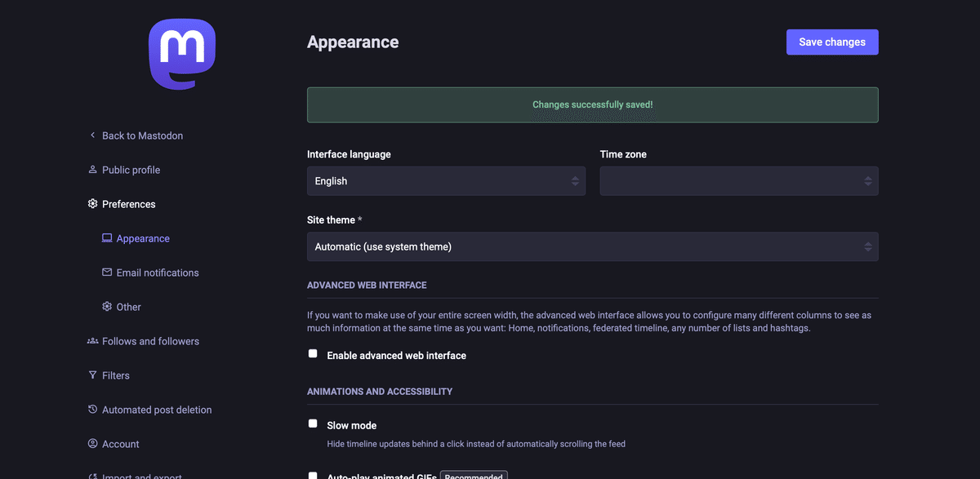Click the laptop icon beside Appearance

click(x=107, y=238)
